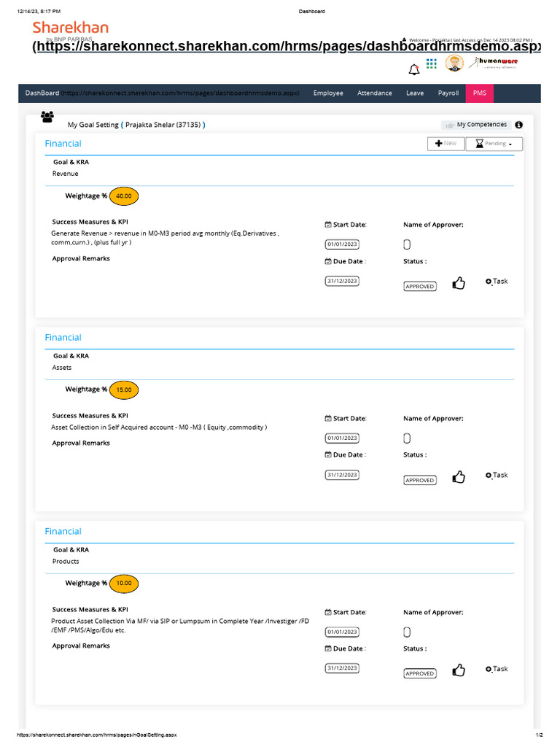Click the 15.00 weightage badge
Screen dimensions: 560x747
tap(124, 390)
